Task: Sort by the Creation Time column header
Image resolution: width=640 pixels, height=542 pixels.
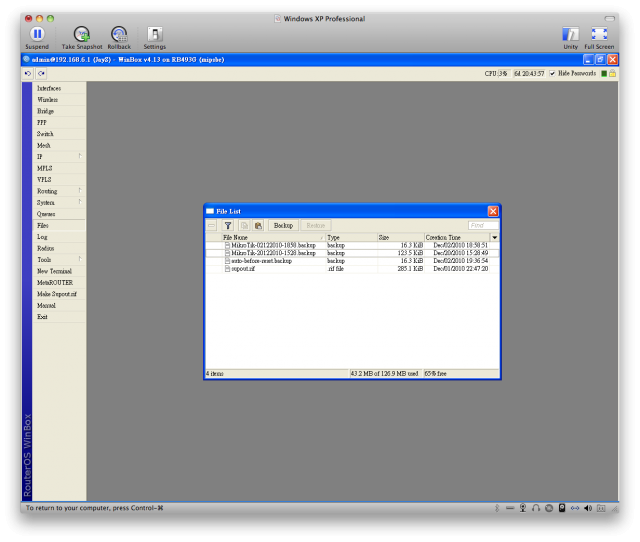Action: tap(457, 238)
